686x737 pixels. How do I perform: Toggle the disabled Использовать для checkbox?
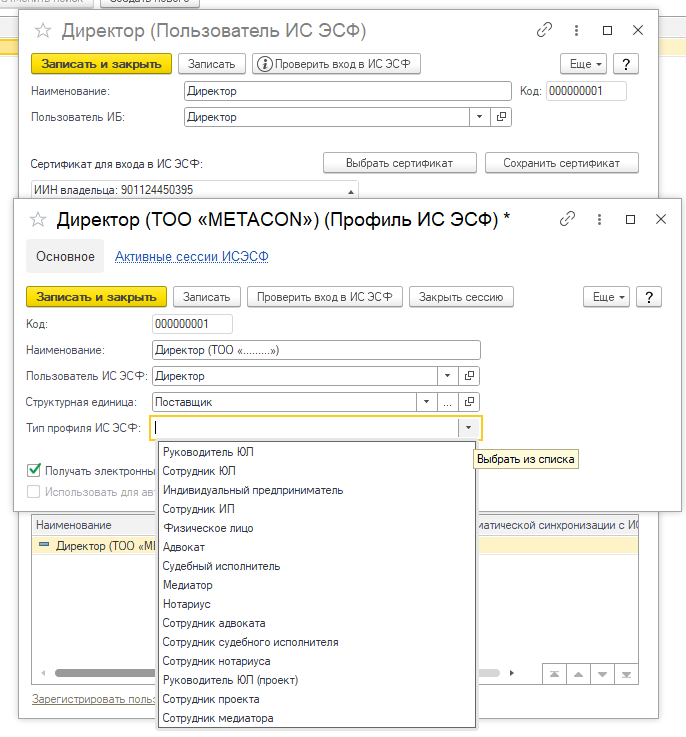point(34,491)
